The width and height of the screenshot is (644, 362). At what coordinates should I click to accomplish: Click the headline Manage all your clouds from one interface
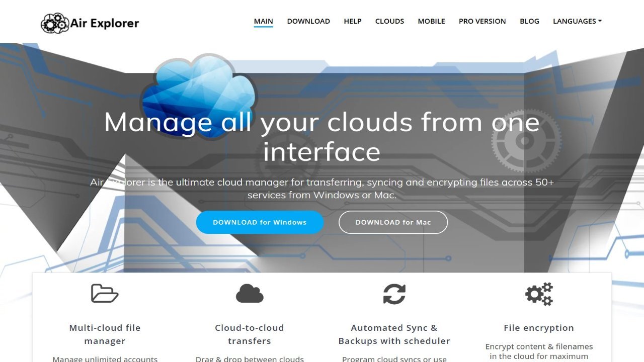pyautogui.click(x=322, y=137)
